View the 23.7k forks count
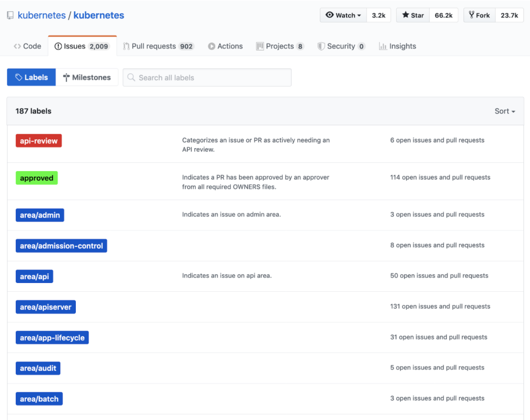 click(509, 15)
